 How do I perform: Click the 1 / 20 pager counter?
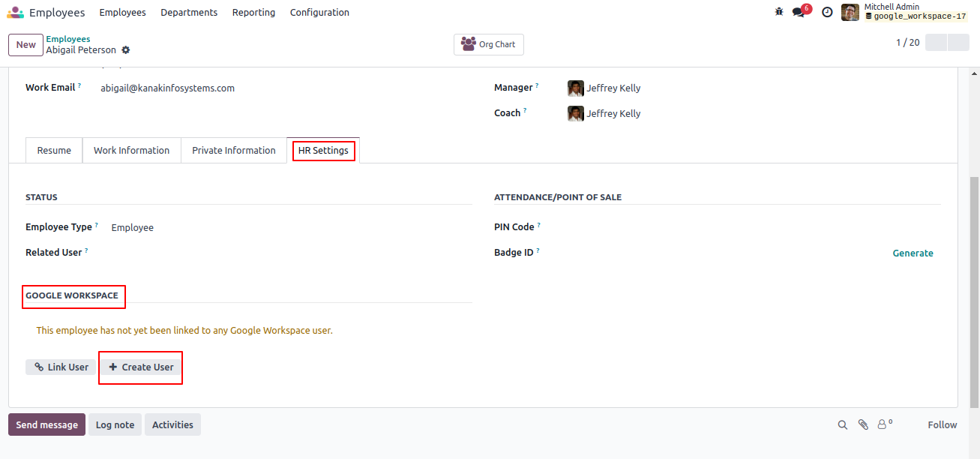908,43
